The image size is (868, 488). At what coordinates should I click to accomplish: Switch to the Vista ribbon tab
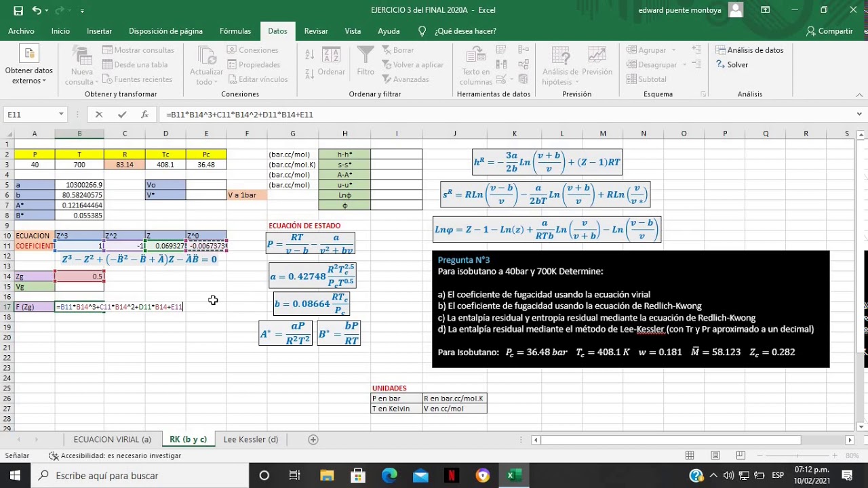(353, 31)
